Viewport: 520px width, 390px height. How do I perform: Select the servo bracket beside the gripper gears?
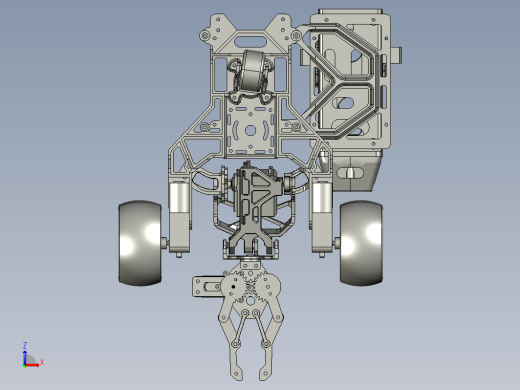pos(207,287)
